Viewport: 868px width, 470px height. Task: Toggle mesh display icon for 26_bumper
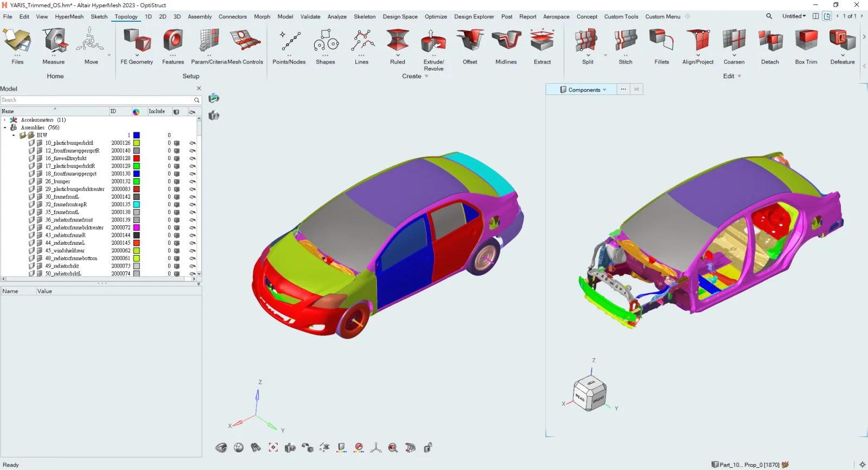click(177, 182)
